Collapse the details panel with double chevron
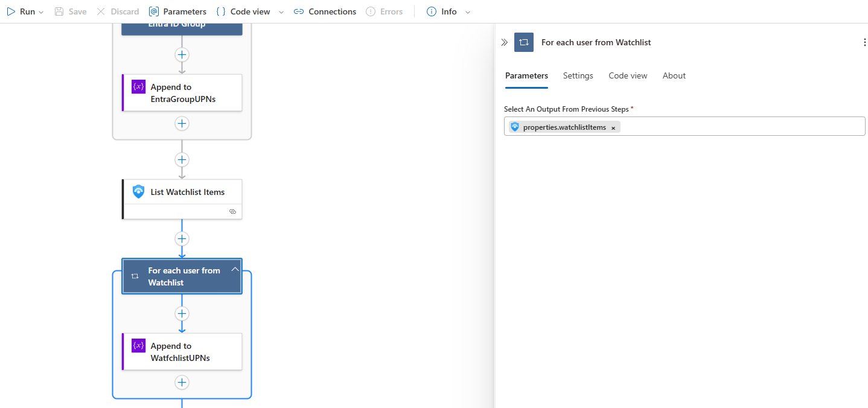Image resolution: width=868 pixels, height=408 pixels. point(505,42)
